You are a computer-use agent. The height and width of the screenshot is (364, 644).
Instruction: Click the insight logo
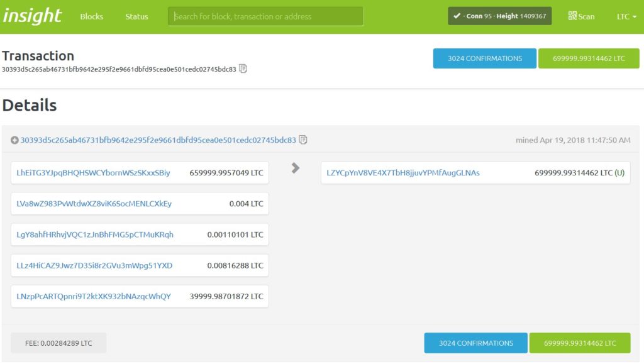pyautogui.click(x=32, y=16)
